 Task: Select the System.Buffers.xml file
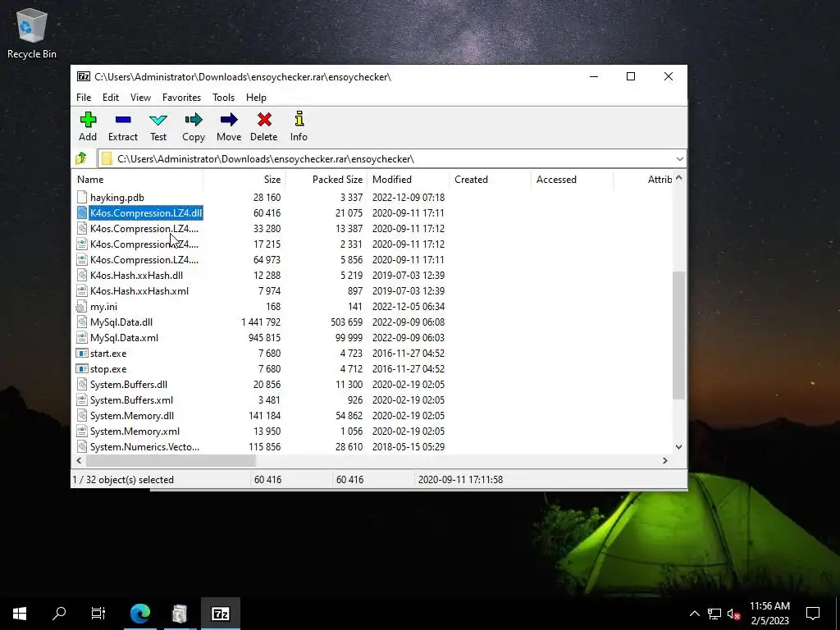(131, 399)
